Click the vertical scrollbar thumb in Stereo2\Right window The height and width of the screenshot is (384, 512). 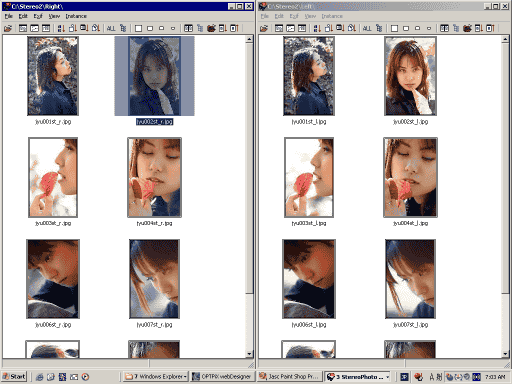click(249, 168)
